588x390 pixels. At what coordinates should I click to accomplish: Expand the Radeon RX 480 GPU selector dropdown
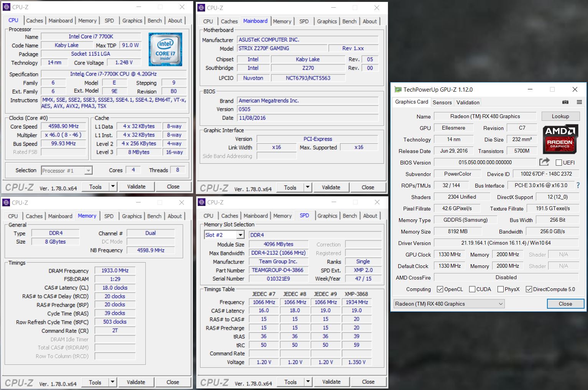pos(501,304)
